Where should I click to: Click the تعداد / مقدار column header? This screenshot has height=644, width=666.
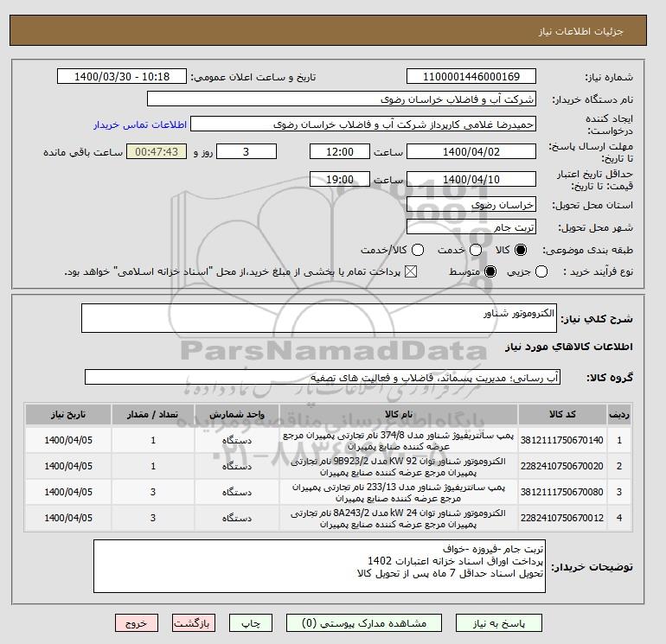(x=153, y=414)
